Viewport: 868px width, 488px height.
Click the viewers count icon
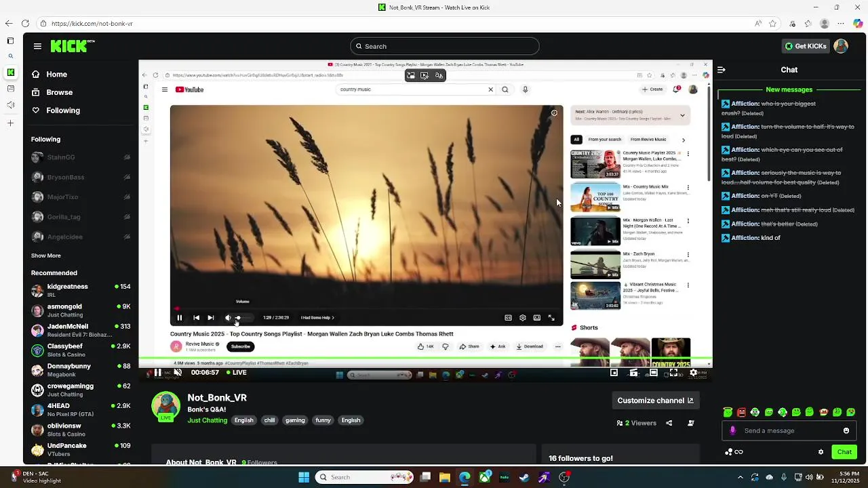[x=620, y=423]
